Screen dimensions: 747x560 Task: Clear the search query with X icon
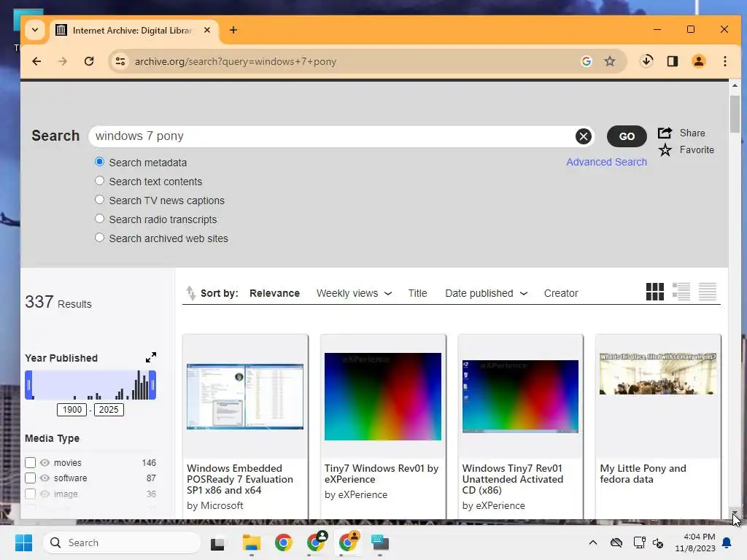coord(583,136)
